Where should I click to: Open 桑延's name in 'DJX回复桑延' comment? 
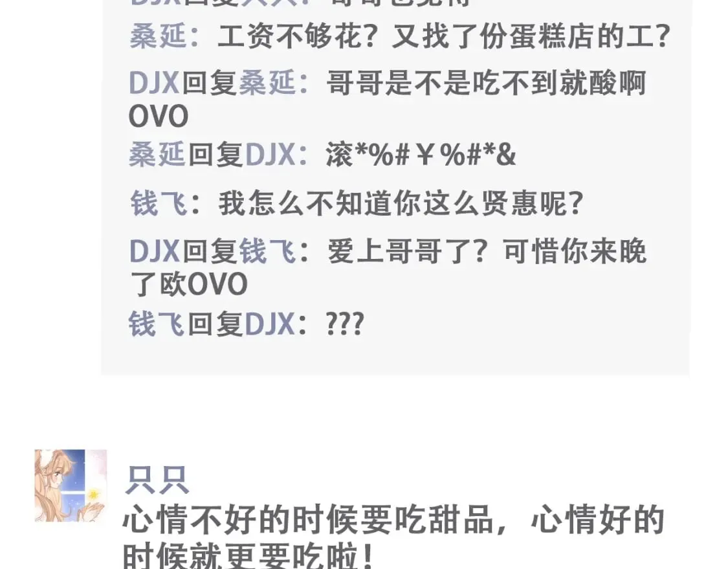click(x=267, y=84)
